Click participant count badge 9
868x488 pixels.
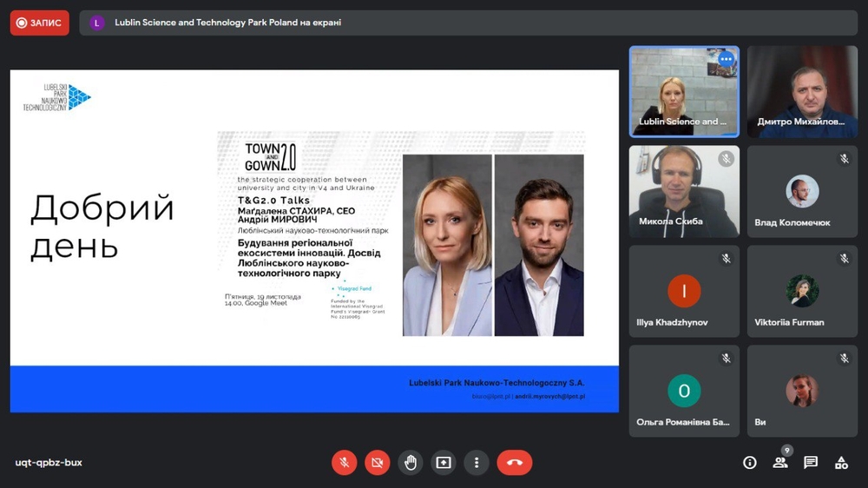coord(786,451)
